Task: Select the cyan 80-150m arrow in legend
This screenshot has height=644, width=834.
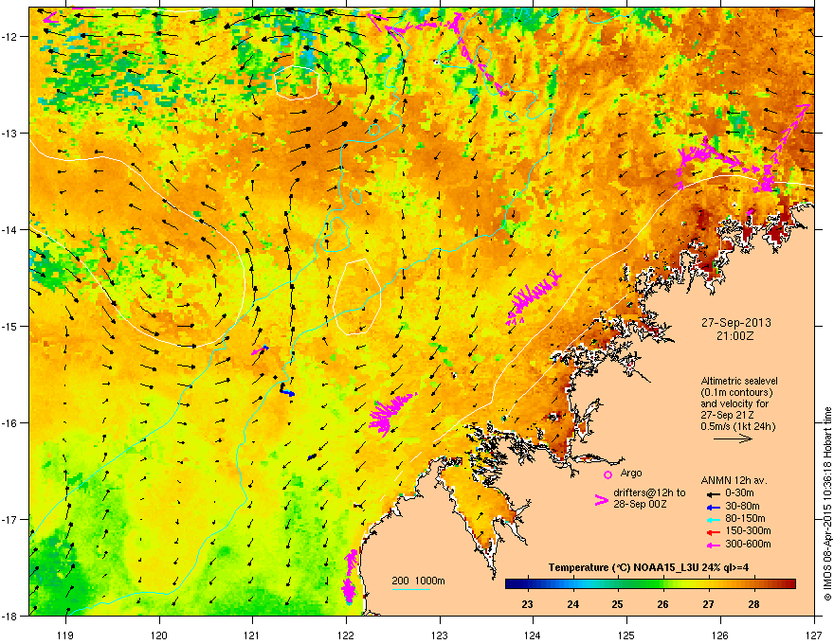Action: 713,519
